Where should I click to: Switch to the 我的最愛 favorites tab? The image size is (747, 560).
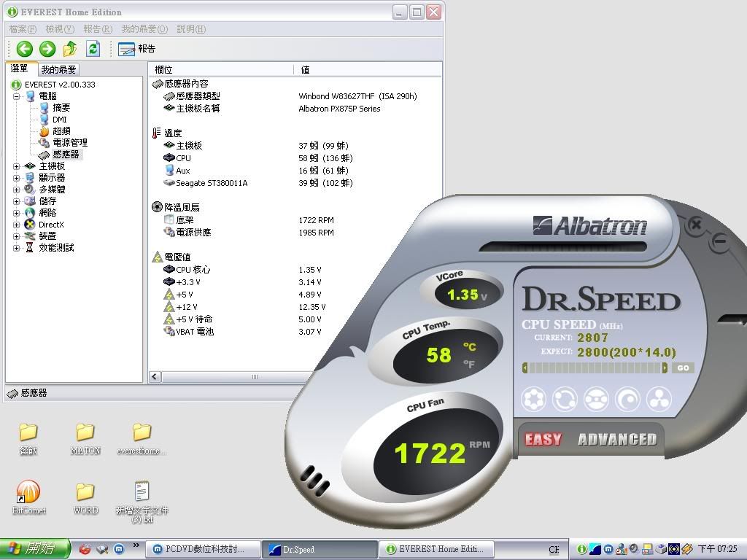point(58,69)
